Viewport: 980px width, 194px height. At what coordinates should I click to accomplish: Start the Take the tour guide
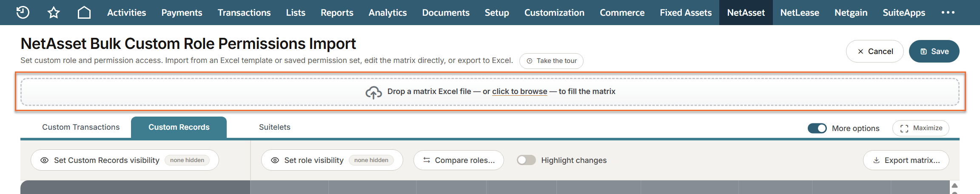(551, 61)
